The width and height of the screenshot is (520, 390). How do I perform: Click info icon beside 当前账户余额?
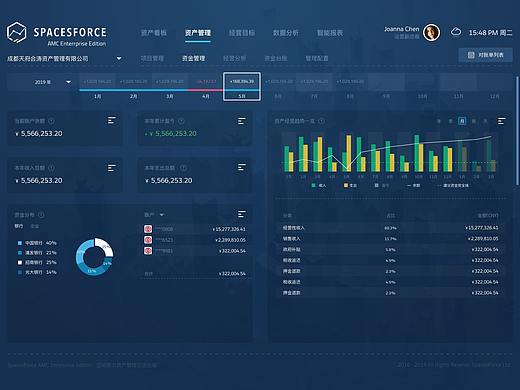(x=51, y=121)
